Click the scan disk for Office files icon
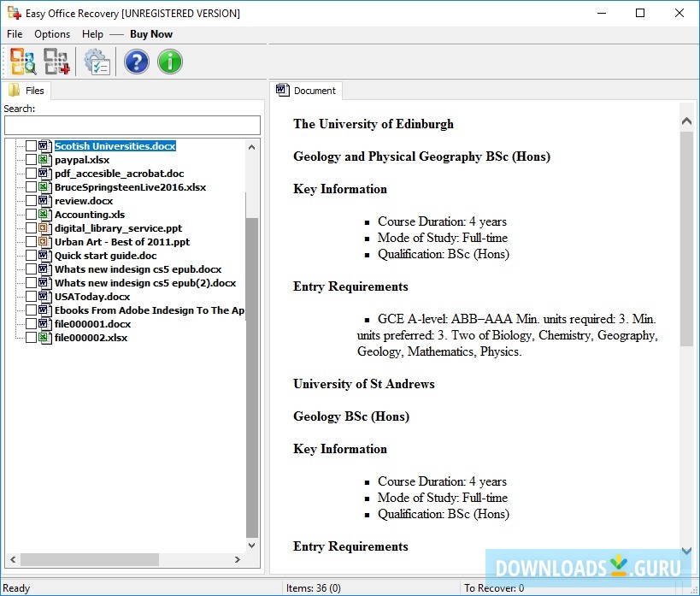Image resolution: width=700 pixels, height=596 pixels. click(23, 62)
